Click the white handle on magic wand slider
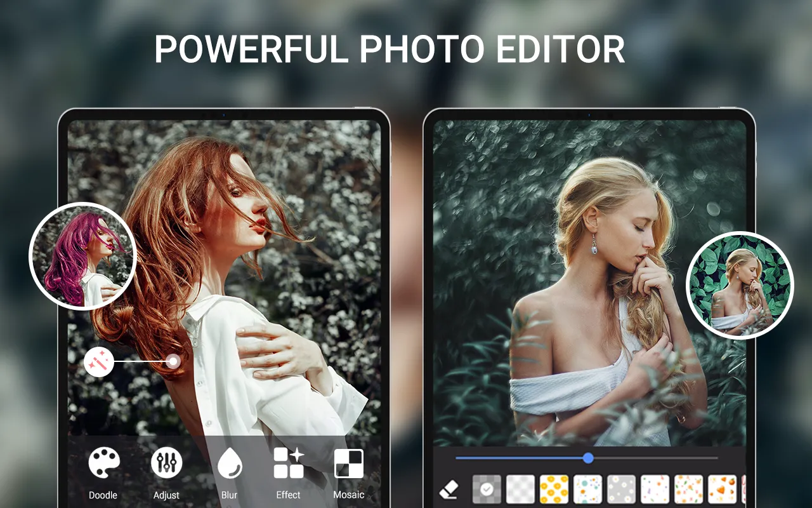Image resolution: width=812 pixels, height=508 pixels. (173, 362)
